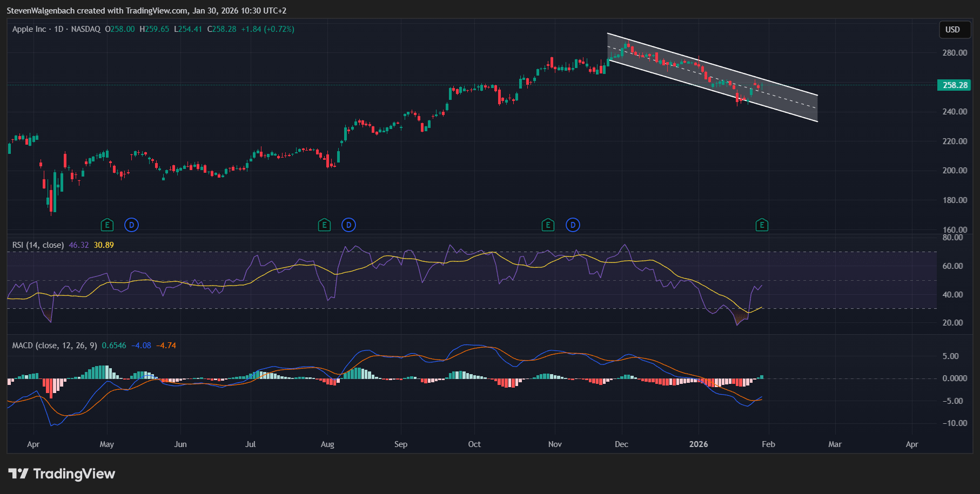Select the RSI (14, close) indicator legend

(x=38, y=245)
